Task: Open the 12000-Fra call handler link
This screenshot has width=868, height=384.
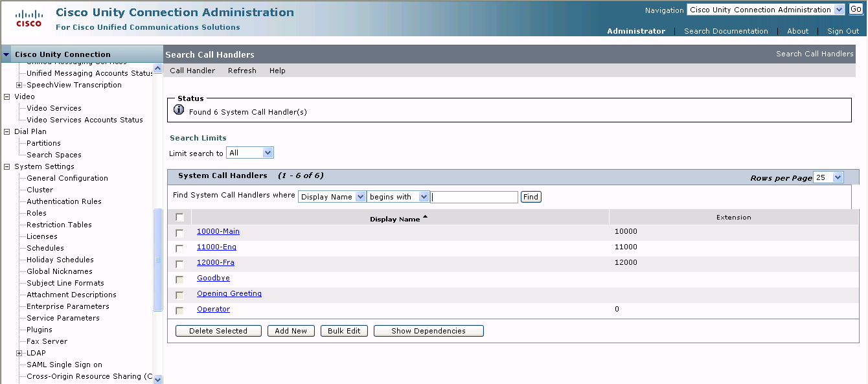Action: [x=216, y=262]
